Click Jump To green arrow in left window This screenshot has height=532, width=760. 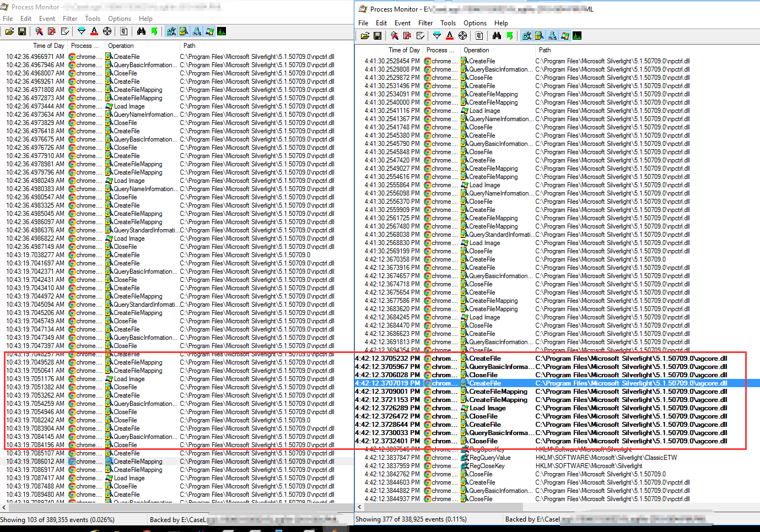(154, 31)
